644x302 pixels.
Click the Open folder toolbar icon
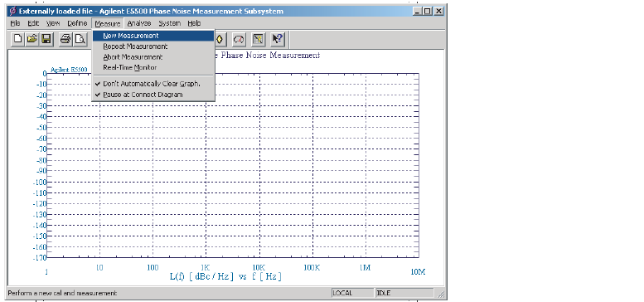pyautogui.click(x=32, y=40)
